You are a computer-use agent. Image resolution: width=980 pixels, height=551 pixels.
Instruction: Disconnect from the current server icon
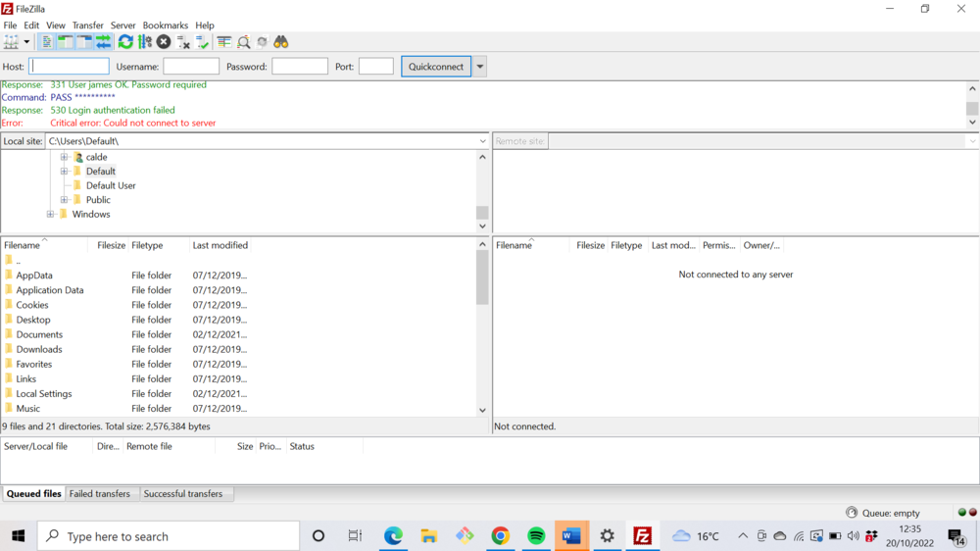(x=183, y=42)
